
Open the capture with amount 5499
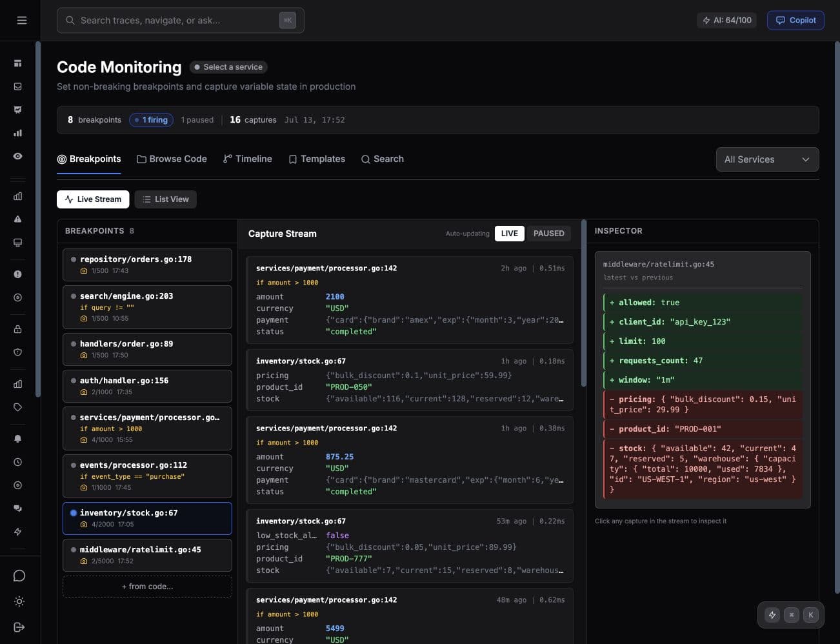(410, 616)
